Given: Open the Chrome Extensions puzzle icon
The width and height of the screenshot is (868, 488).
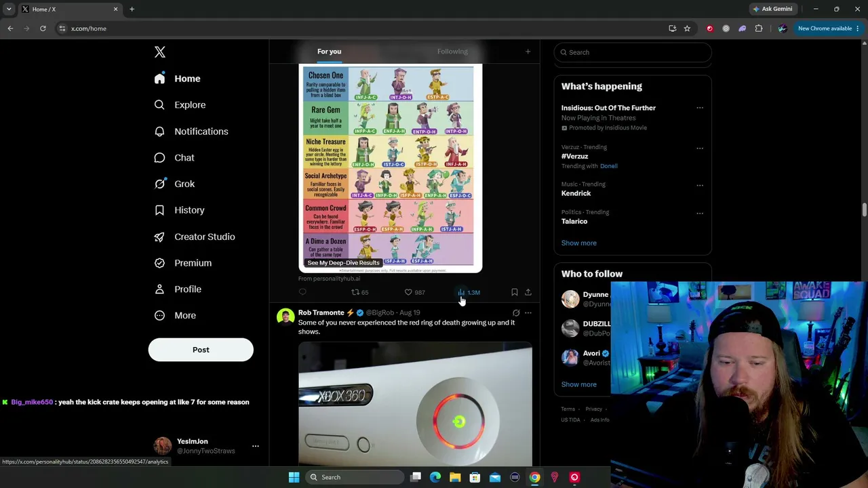Looking at the screenshot, I should [x=759, y=28].
